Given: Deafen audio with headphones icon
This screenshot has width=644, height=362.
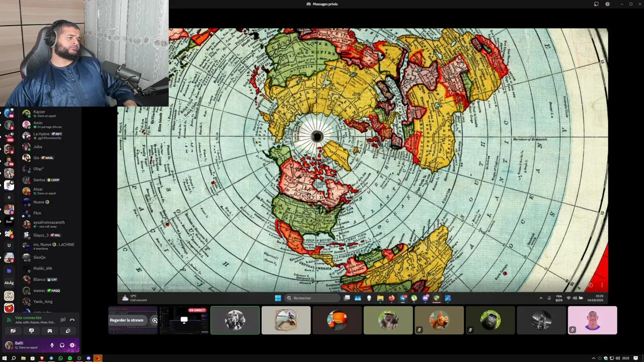Looking at the screenshot, I should 62,345.
